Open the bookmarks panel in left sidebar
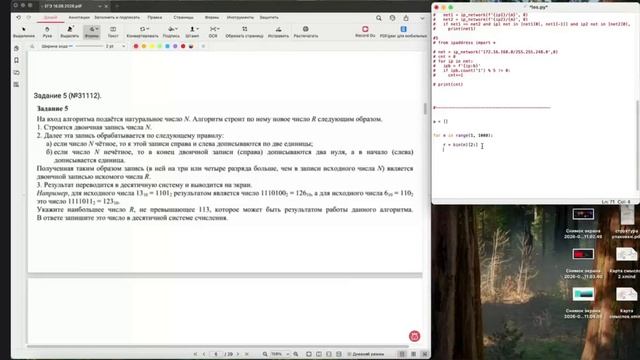 pyautogui.click(x=16, y=60)
